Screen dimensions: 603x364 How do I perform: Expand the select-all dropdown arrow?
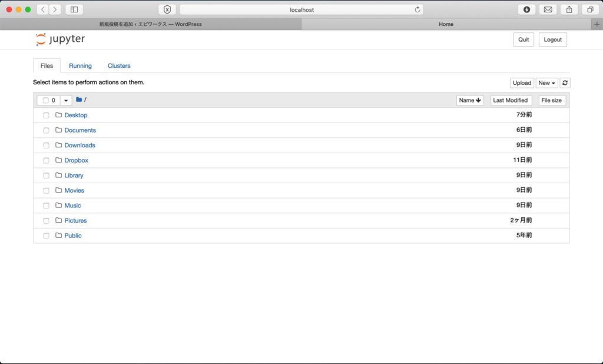[x=65, y=100]
